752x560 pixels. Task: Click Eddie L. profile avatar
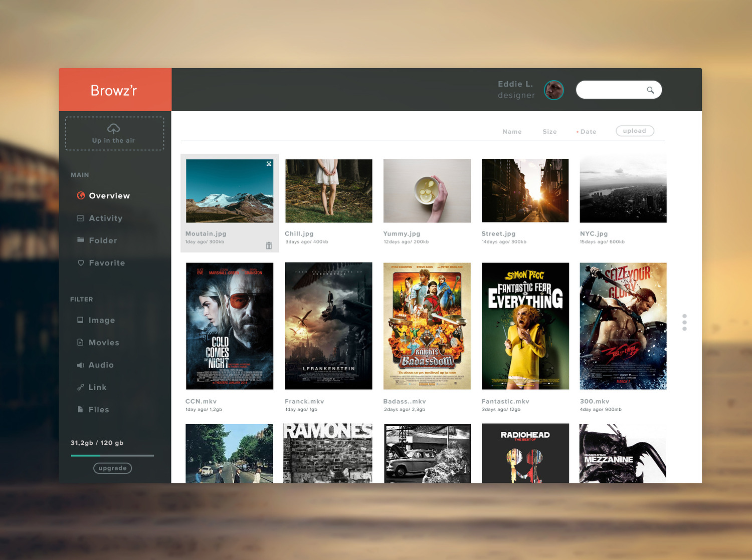pyautogui.click(x=554, y=90)
